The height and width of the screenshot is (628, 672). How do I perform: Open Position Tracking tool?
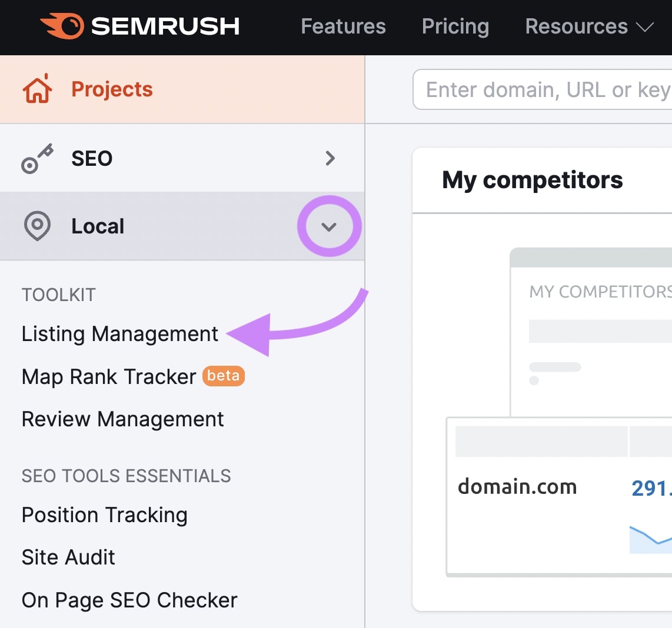pos(104,515)
